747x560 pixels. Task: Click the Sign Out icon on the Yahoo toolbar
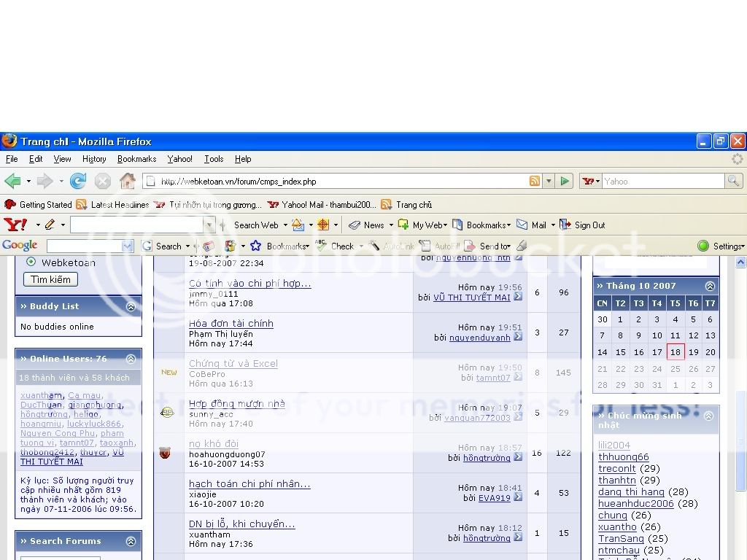(565, 225)
